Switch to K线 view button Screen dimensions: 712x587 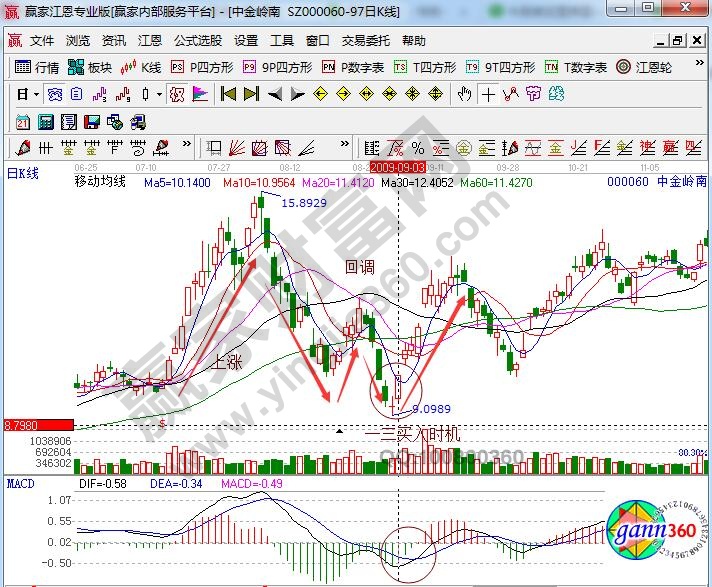(141, 67)
